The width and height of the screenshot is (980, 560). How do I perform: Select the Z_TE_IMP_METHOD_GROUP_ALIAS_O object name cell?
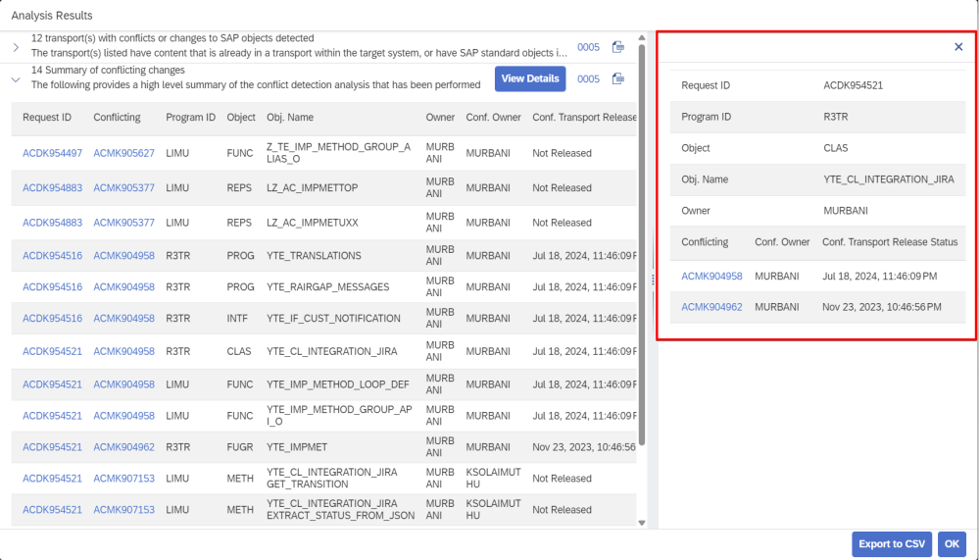click(x=339, y=153)
